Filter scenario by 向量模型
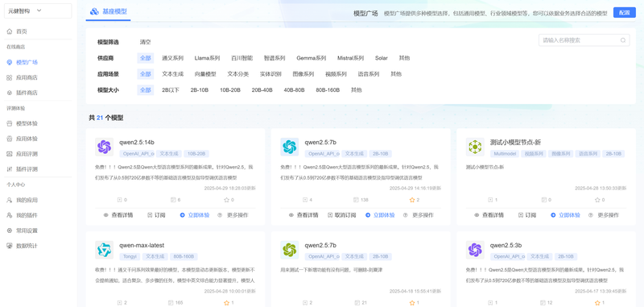The height and width of the screenshot is (307, 644). click(x=205, y=74)
